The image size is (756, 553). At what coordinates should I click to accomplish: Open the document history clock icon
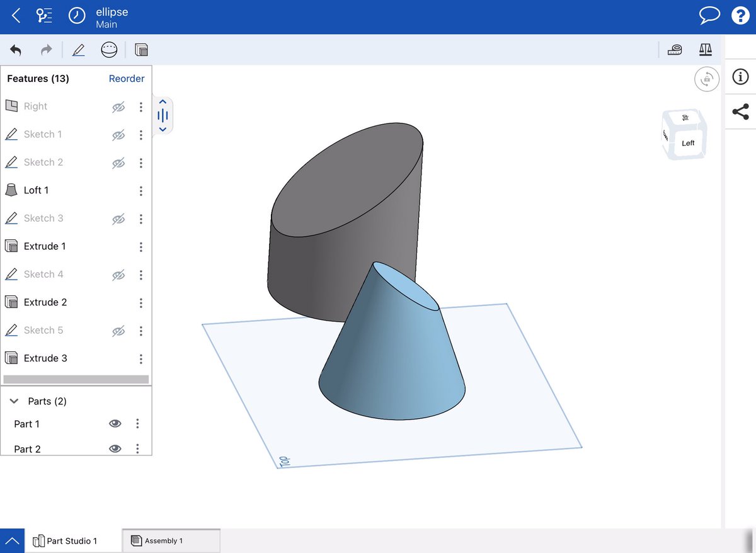77,16
